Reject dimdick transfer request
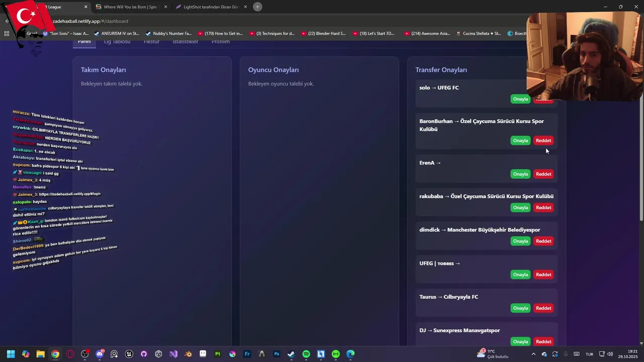644x362 pixels. click(x=543, y=241)
